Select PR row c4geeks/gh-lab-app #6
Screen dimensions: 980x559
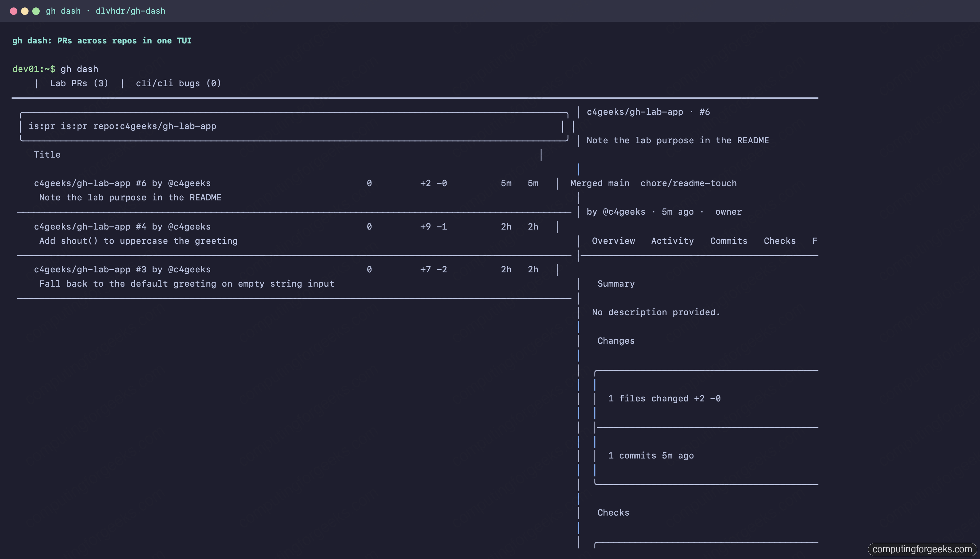point(294,190)
